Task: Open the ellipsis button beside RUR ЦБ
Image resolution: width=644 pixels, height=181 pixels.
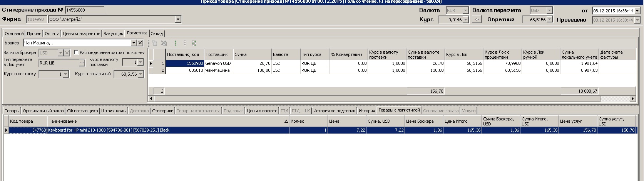Action: click(x=82, y=63)
